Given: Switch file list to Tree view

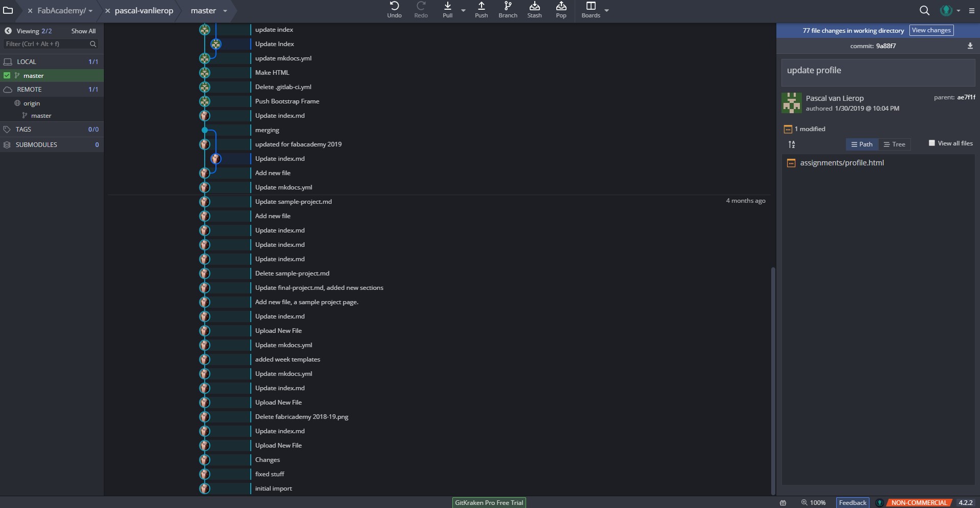Looking at the screenshot, I should (894, 144).
